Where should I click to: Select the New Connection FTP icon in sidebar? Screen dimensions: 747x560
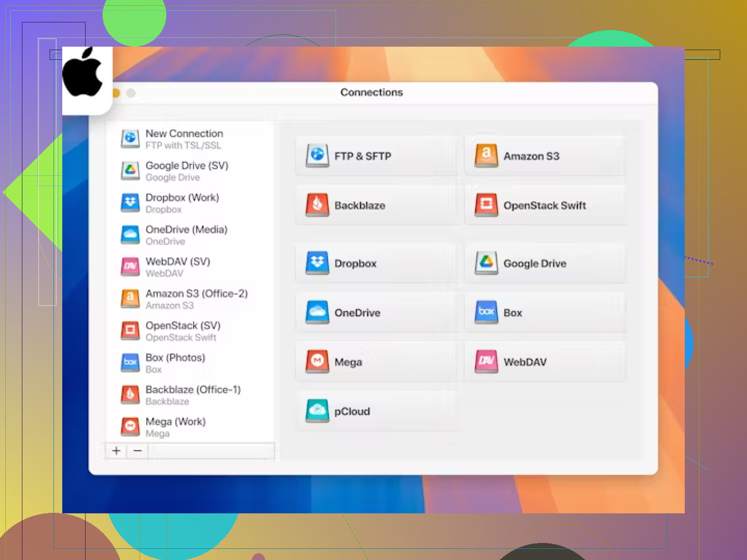(130, 139)
